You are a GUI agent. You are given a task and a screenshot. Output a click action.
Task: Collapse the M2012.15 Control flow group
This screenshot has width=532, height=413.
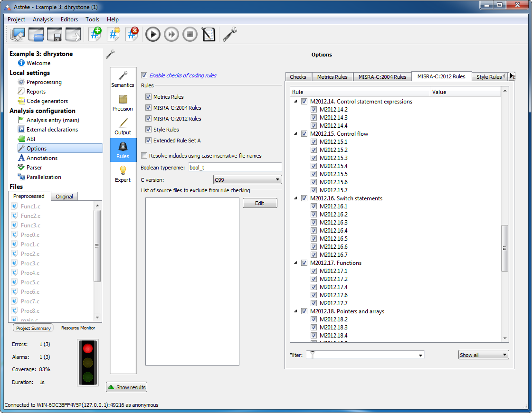point(295,133)
